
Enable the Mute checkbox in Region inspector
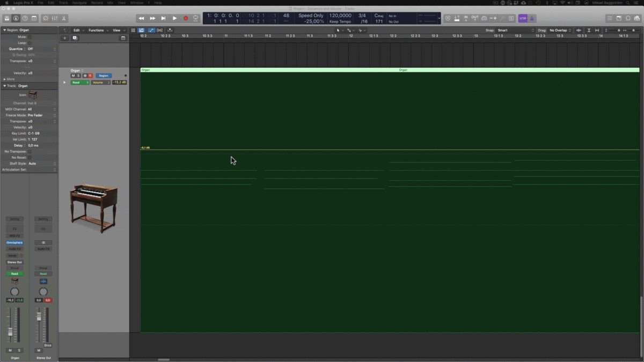[x=31, y=36]
